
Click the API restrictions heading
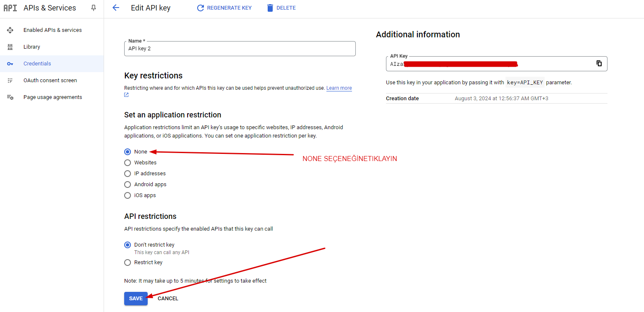pyautogui.click(x=150, y=216)
